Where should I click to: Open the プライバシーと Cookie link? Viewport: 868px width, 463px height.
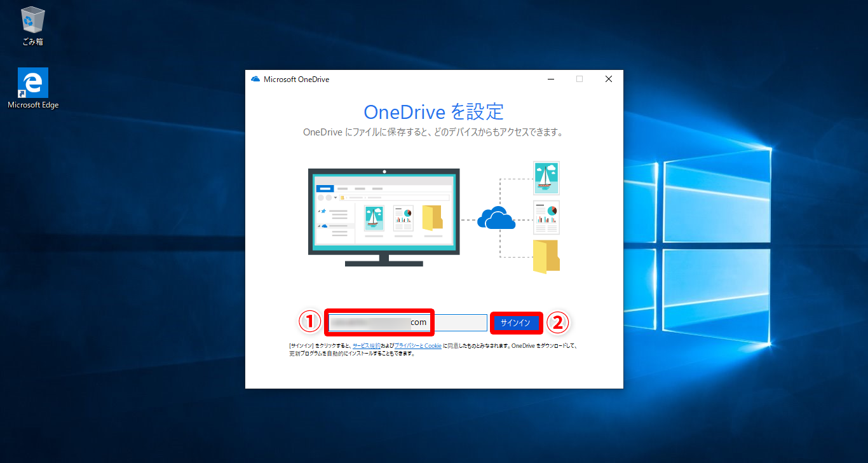click(x=417, y=346)
